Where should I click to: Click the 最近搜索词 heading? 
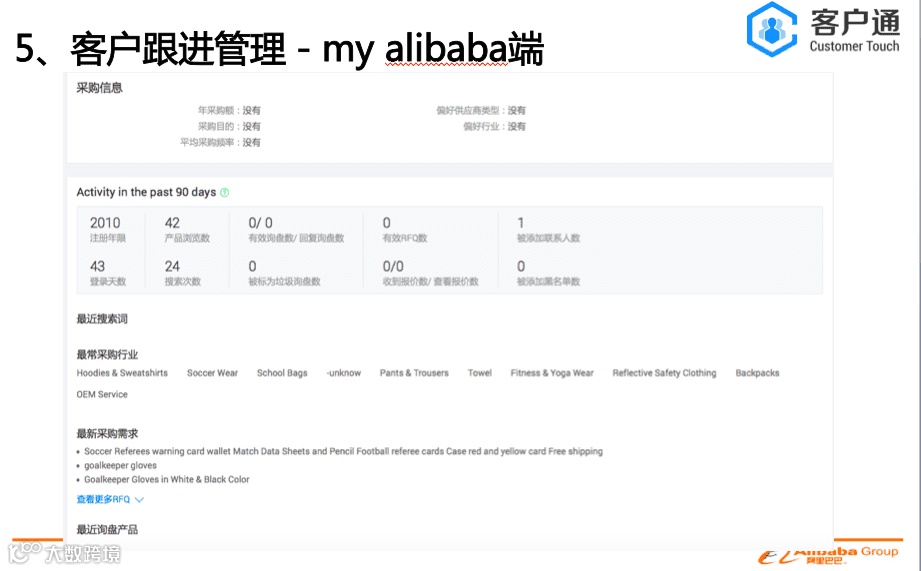coord(102,319)
